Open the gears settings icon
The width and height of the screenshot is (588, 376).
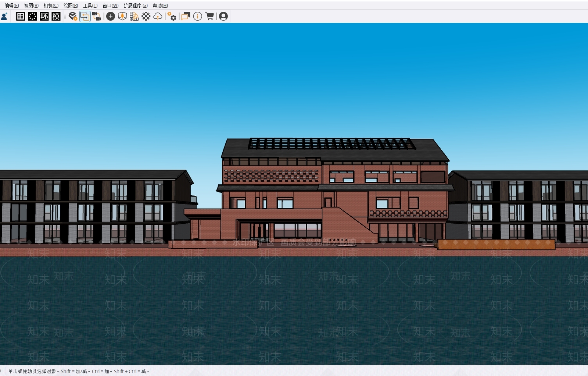tap(172, 16)
